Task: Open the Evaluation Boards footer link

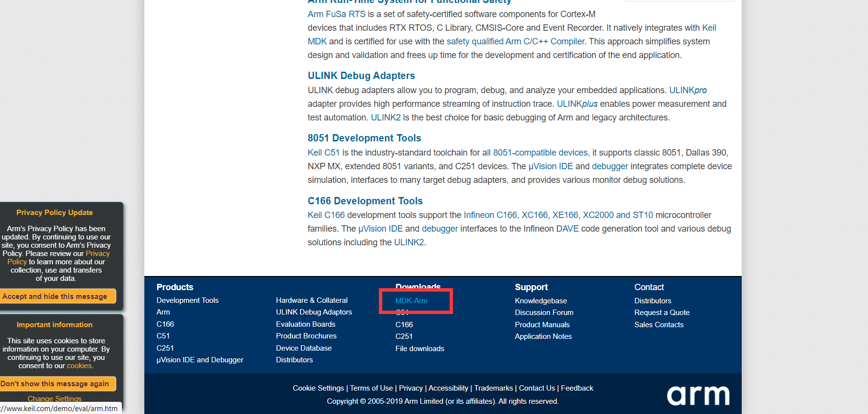Action: click(x=305, y=324)
